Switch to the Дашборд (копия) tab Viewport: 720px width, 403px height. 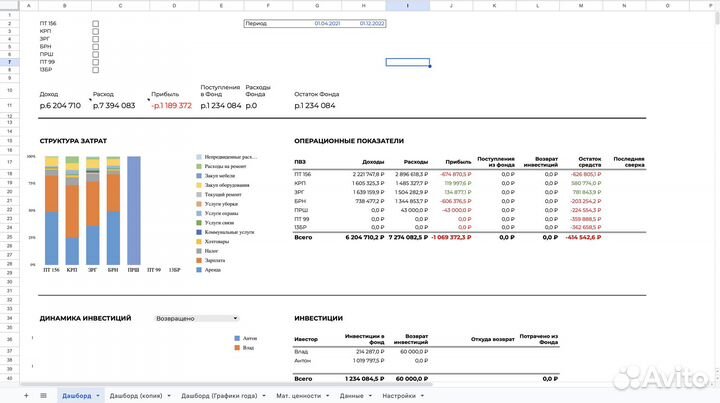(136, 396)
